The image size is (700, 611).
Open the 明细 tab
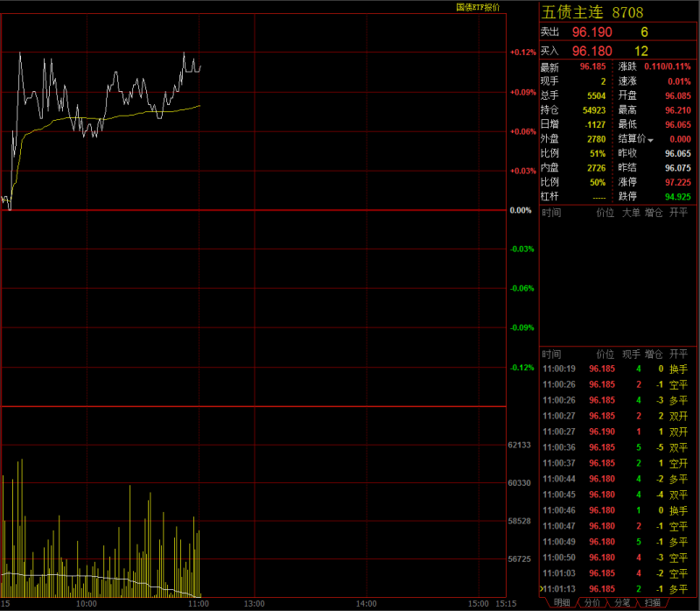[560, 603]
